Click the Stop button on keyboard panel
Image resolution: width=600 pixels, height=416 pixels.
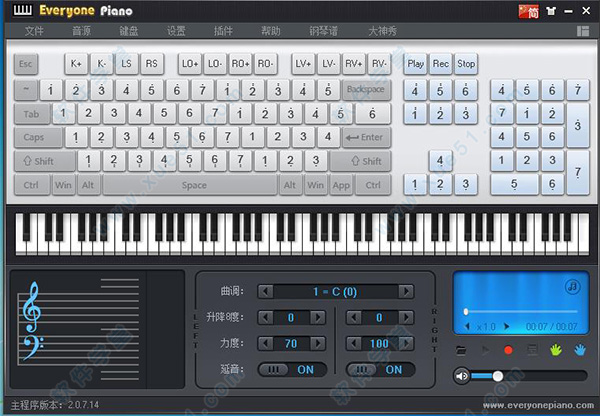coord(466,64)
